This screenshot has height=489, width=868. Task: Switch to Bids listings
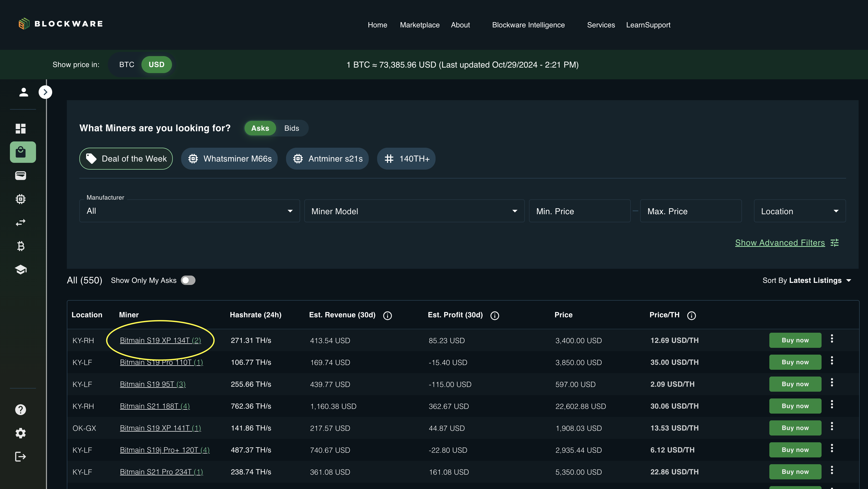(292, 128)
